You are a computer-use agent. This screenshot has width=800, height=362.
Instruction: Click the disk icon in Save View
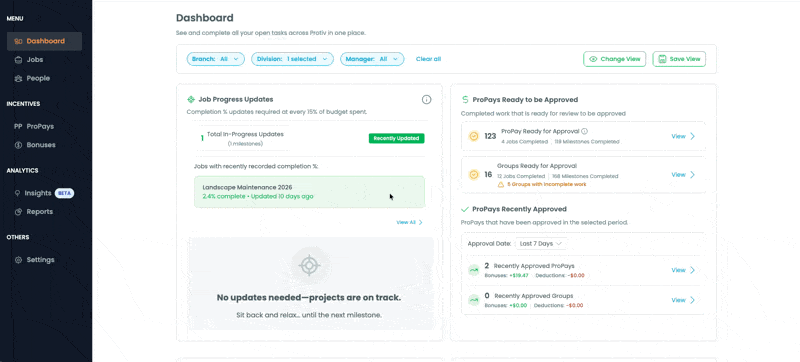click(662, 59)
